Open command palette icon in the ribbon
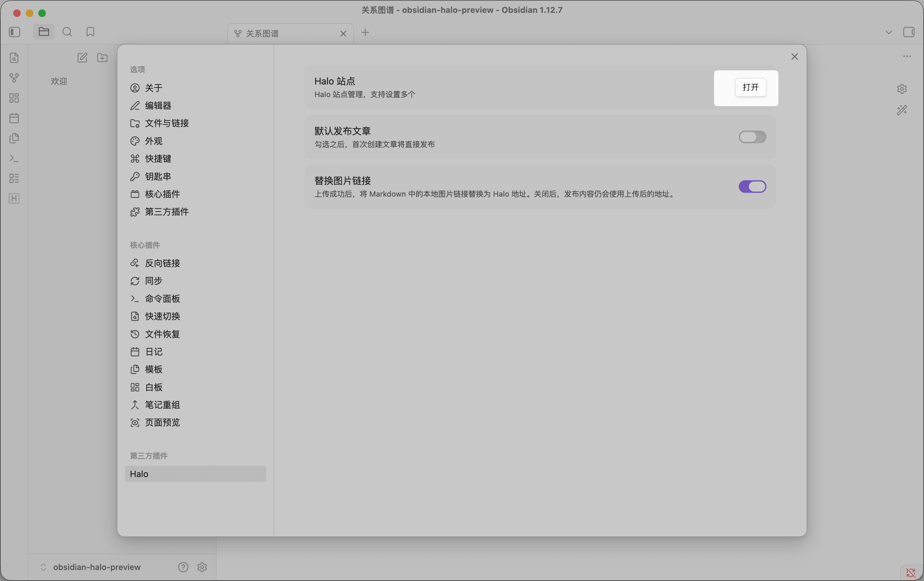The width and height of the screenshot is (924, 581). tap(14, 158)
